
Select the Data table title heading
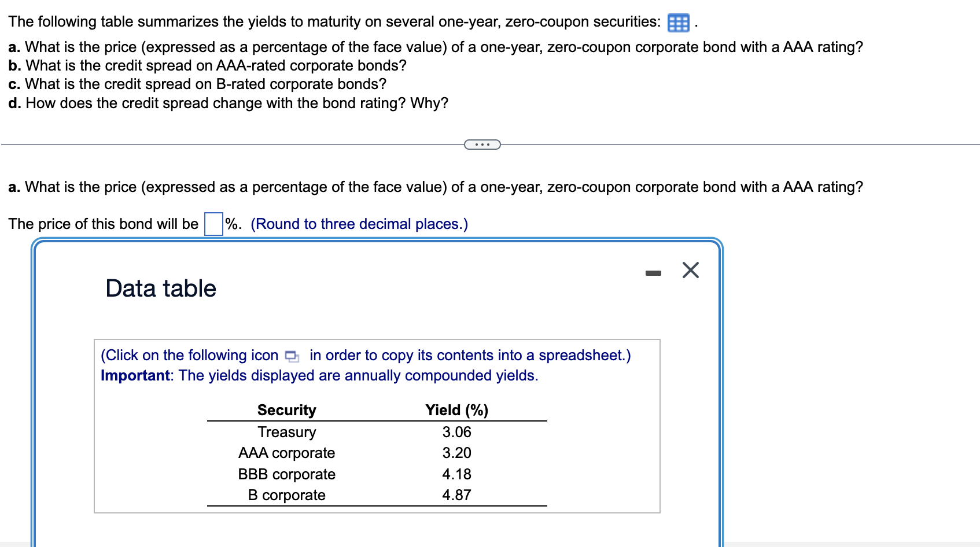point(160,288)
